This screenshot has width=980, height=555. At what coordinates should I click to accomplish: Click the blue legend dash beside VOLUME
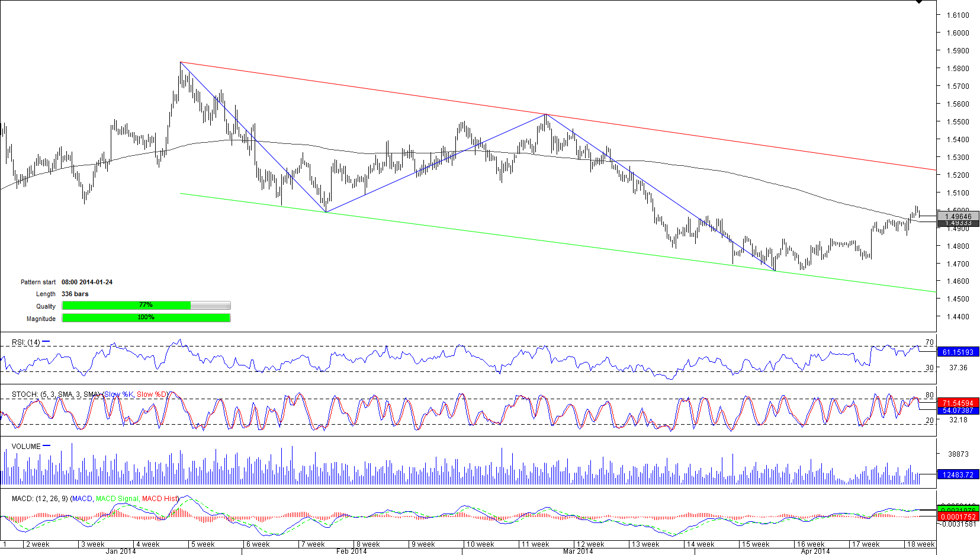coord(47,446)
